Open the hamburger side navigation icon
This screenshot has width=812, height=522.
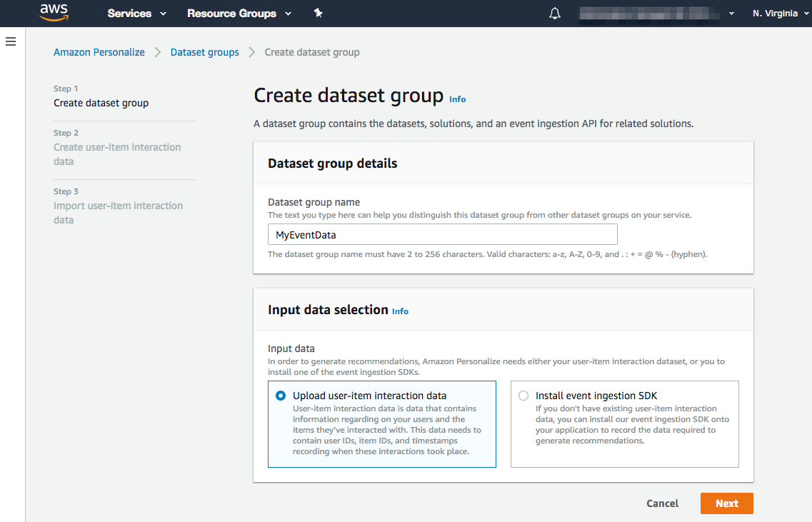pos(11,41)
